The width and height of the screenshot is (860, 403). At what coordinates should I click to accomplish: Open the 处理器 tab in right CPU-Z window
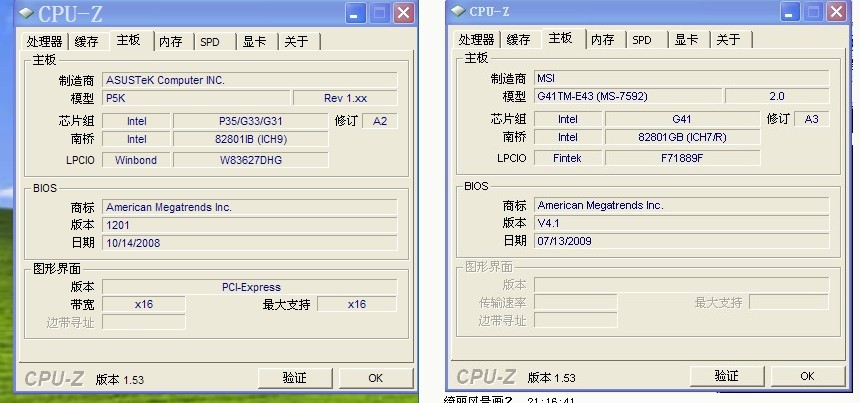[x=477, y=39]
